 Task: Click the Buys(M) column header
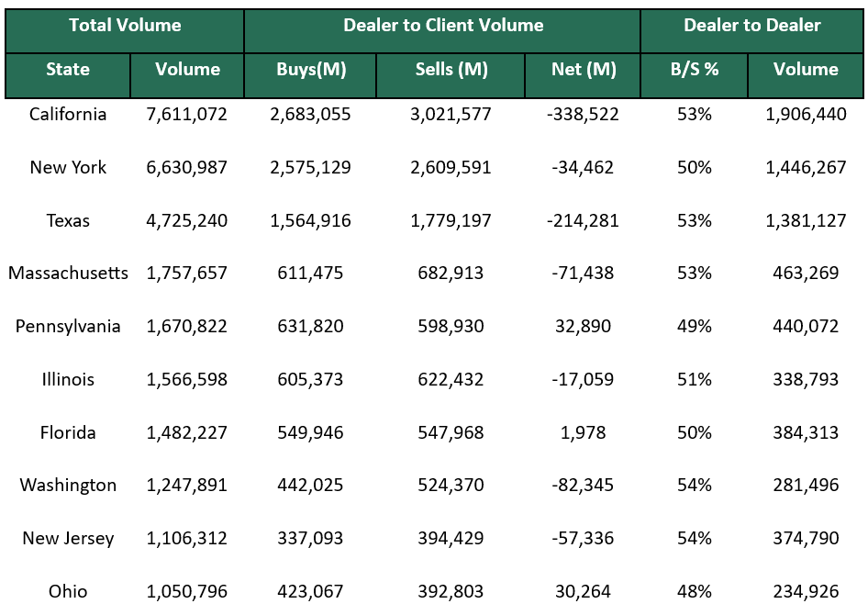click(x=309, y=69)
